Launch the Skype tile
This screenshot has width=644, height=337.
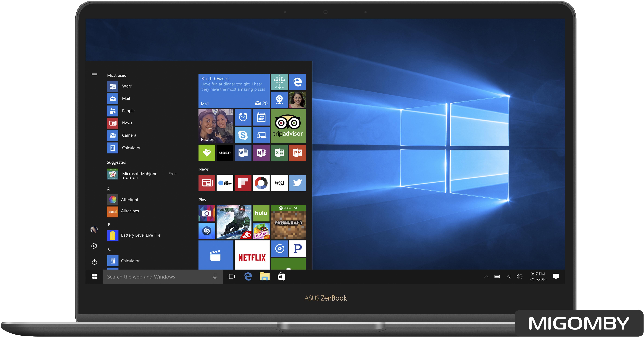[243, 135]
